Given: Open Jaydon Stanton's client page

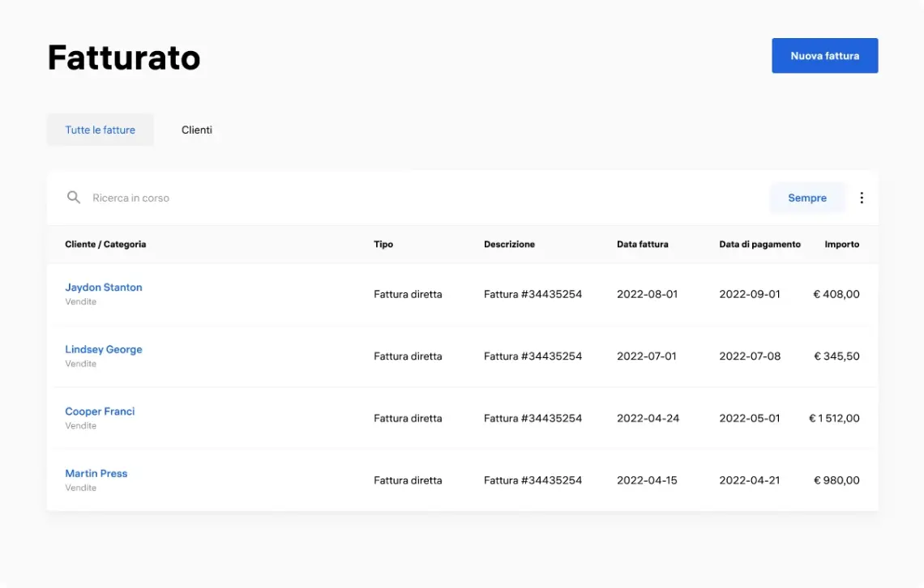Looking at the screenshot, I should coord(103,287).
